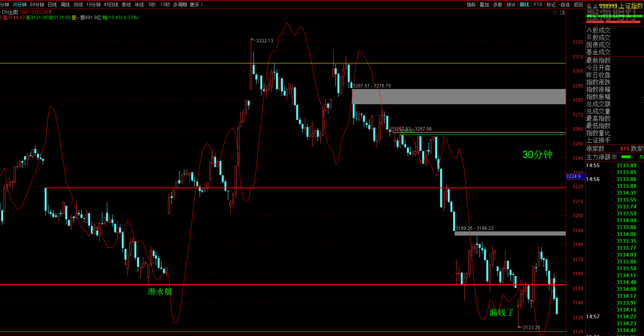Click the 指数涨跌 row
This screenshot has width=644, height=336.
point(615,82)
